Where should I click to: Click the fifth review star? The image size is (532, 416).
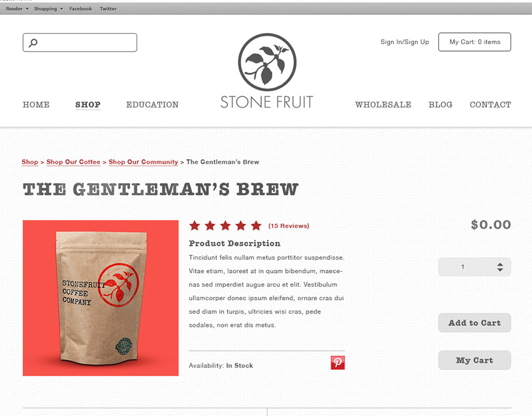point(257,226)
